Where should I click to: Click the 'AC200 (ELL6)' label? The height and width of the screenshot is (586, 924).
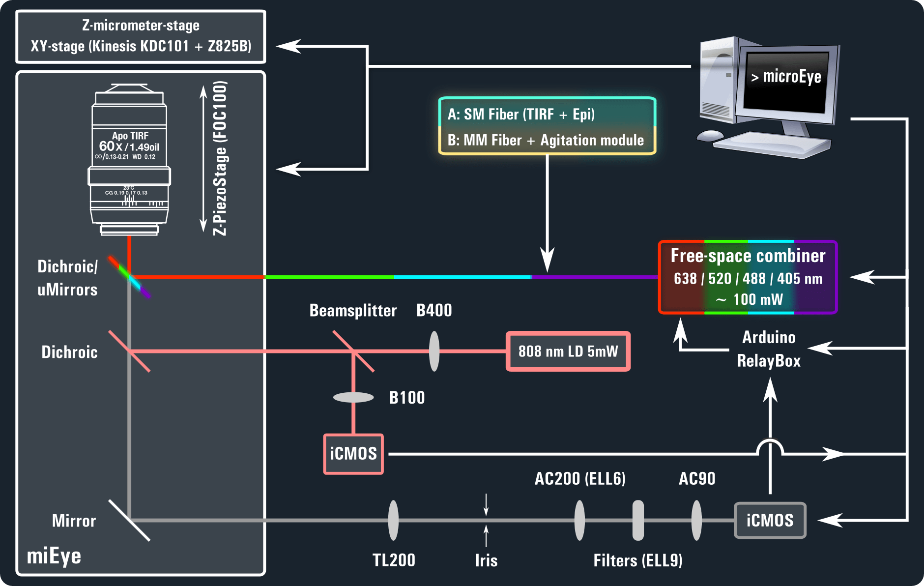coord(580,479)
